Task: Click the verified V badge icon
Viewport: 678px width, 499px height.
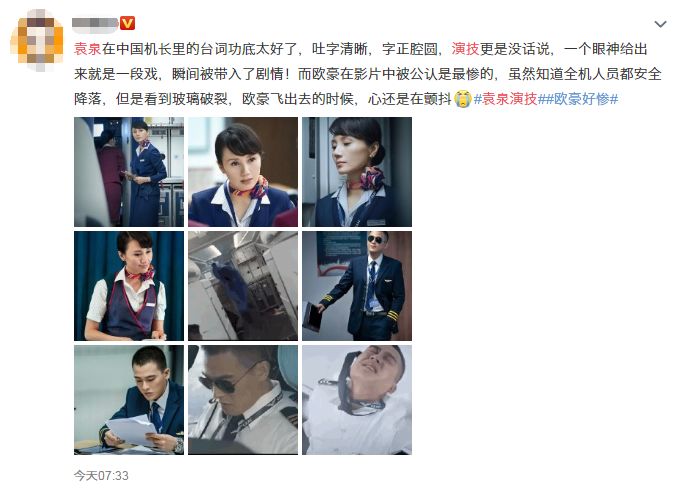Action: click(x=127, y=23)
